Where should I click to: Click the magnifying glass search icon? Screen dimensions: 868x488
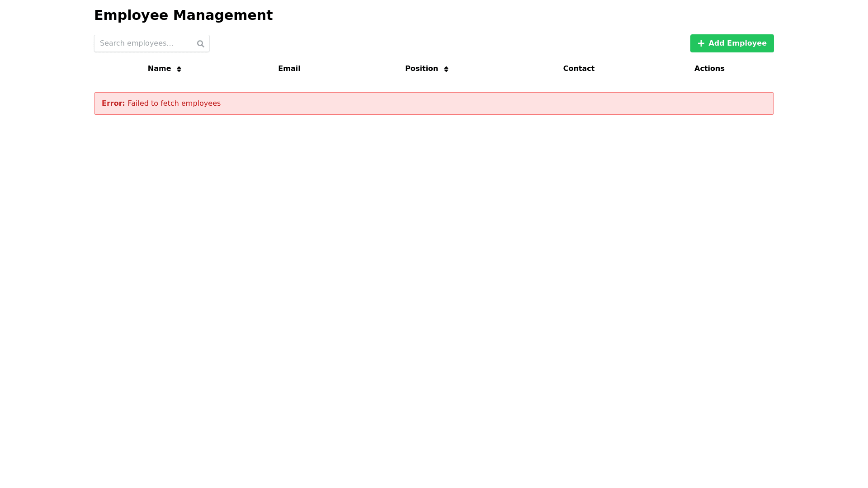tap(201, 44)
